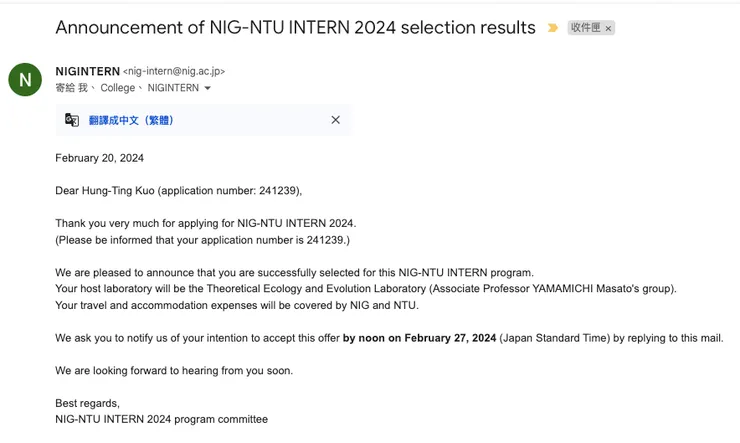Click the email subject heading
Viewport: 740px width, 443px height.
point(295,28)
